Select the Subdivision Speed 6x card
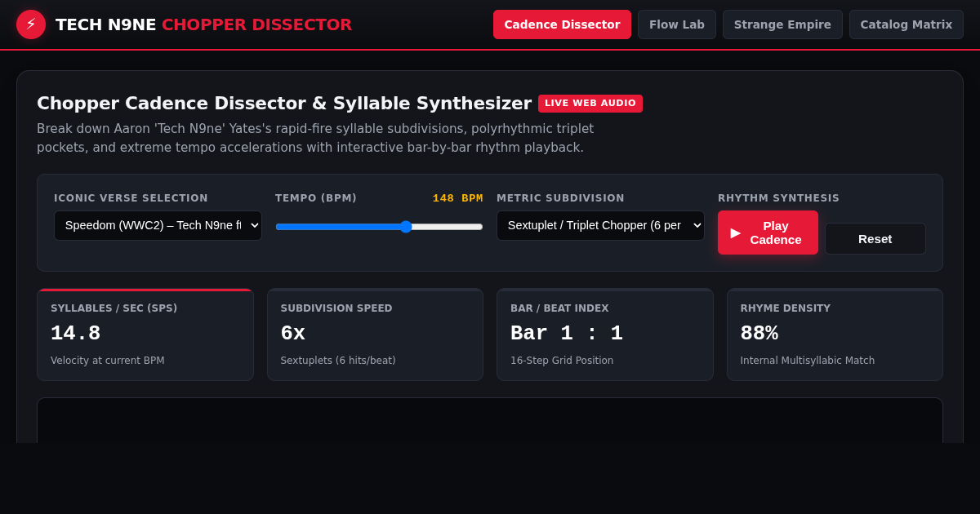980x514 pixels. coord(375,335)
